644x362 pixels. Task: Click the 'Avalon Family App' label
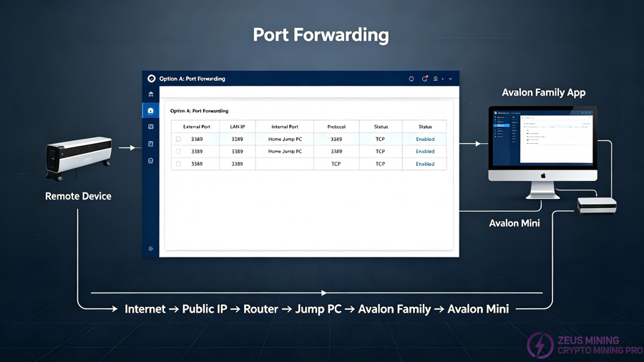click(x=543, y=93)
